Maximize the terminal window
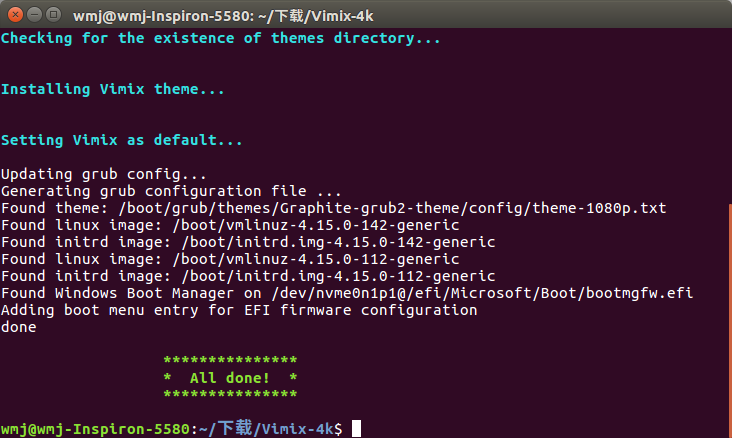 tap(54, 15)
